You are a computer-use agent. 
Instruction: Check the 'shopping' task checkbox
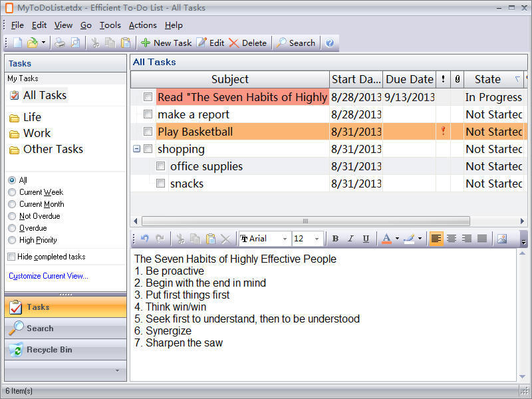(148, 149)
